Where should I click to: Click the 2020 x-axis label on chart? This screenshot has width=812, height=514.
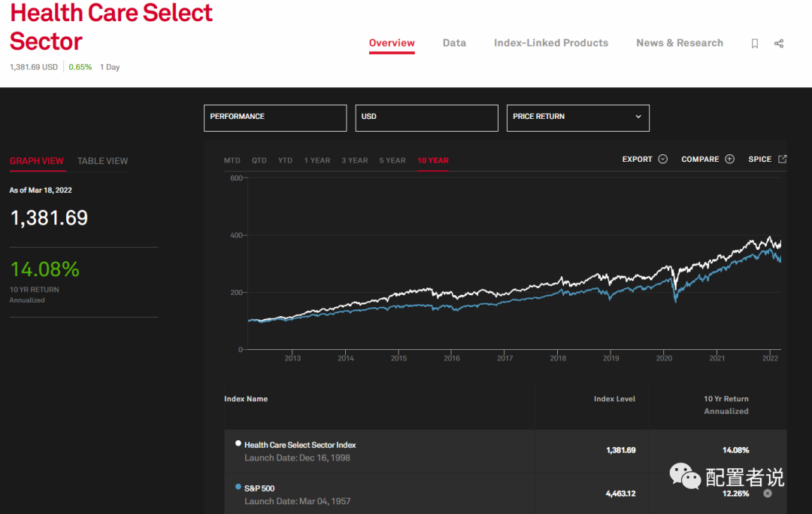pyautogui.click(x=664, y=358)
